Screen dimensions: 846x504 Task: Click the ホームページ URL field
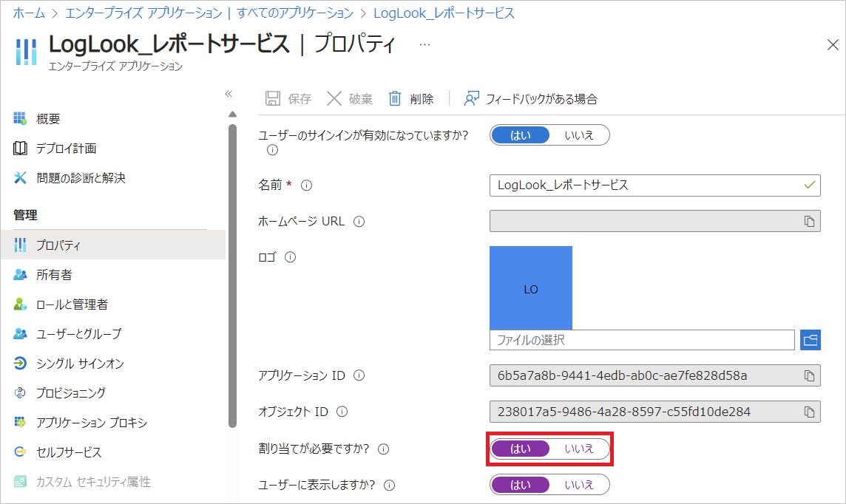[x=655, y=221]
